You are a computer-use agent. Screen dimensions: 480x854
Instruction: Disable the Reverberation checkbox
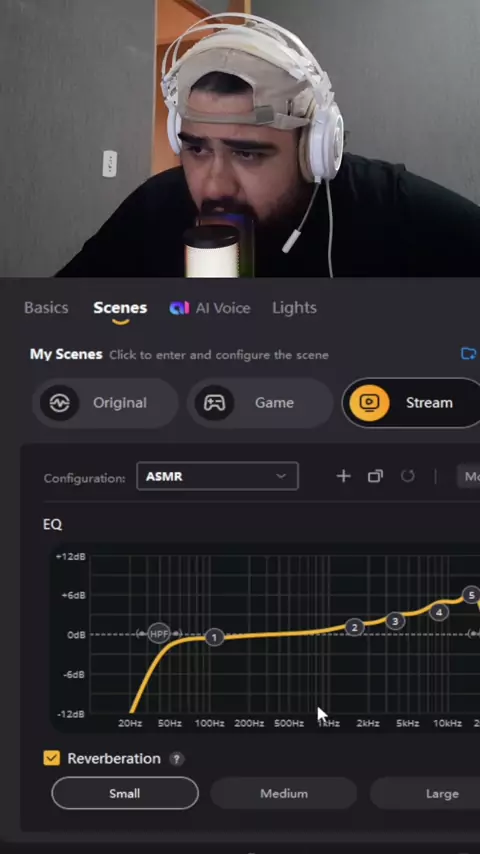pyautogui.click(x=52, y=758)
